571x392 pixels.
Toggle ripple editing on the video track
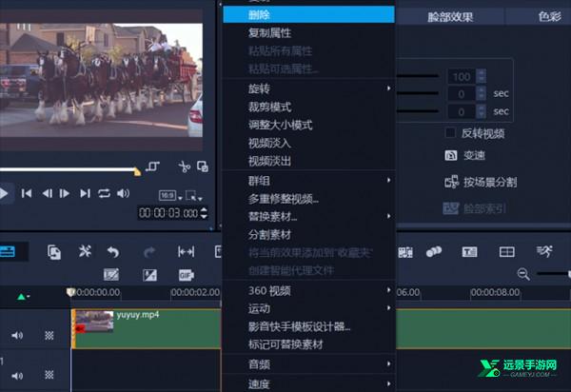pyautogui.click(x=49, y=335)
